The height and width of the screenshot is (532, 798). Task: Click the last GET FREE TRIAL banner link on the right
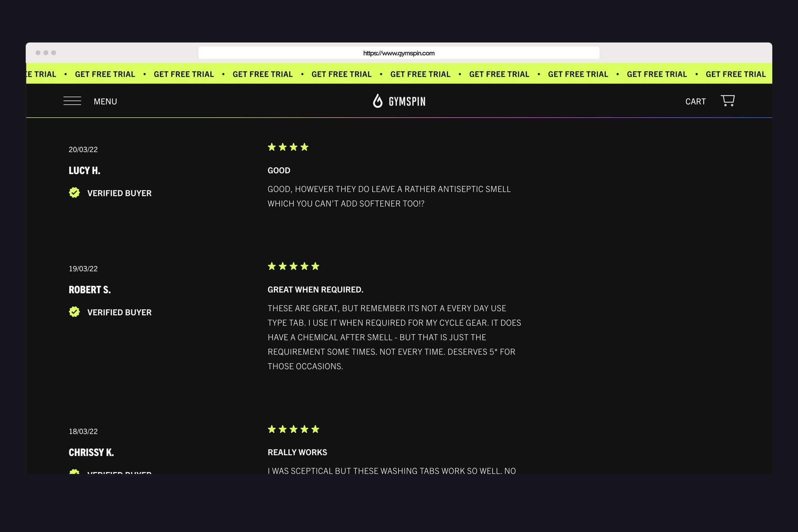point(735,74)
